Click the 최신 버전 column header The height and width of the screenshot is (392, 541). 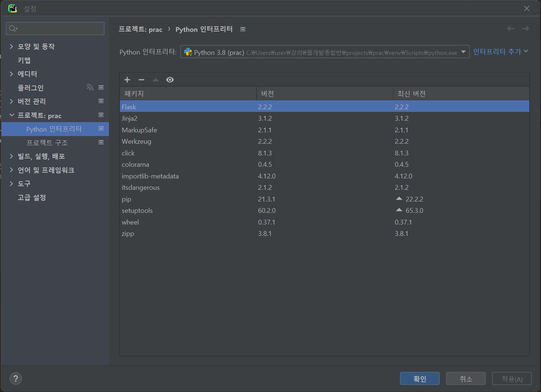click(461, 94)
